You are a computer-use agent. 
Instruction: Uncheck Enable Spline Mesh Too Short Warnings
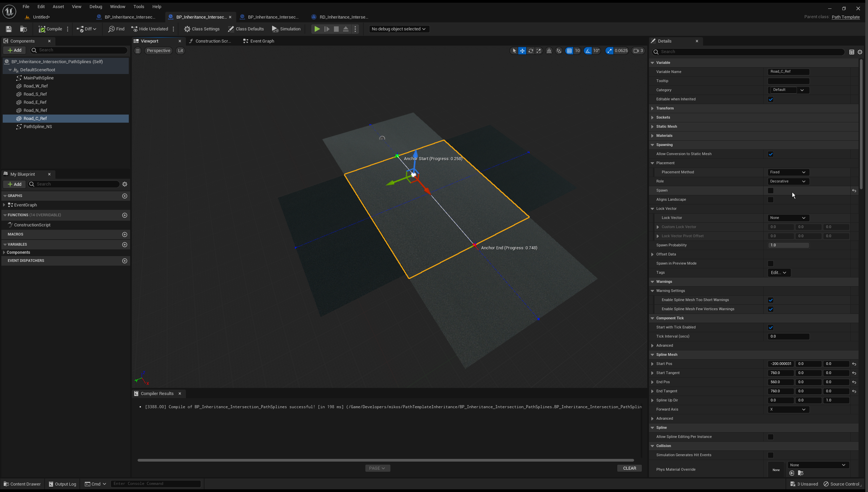[771, 299]
